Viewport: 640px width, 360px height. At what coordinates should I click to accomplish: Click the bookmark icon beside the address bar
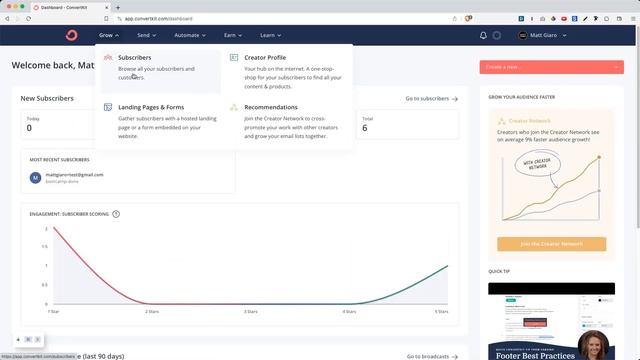click(107, 19)
